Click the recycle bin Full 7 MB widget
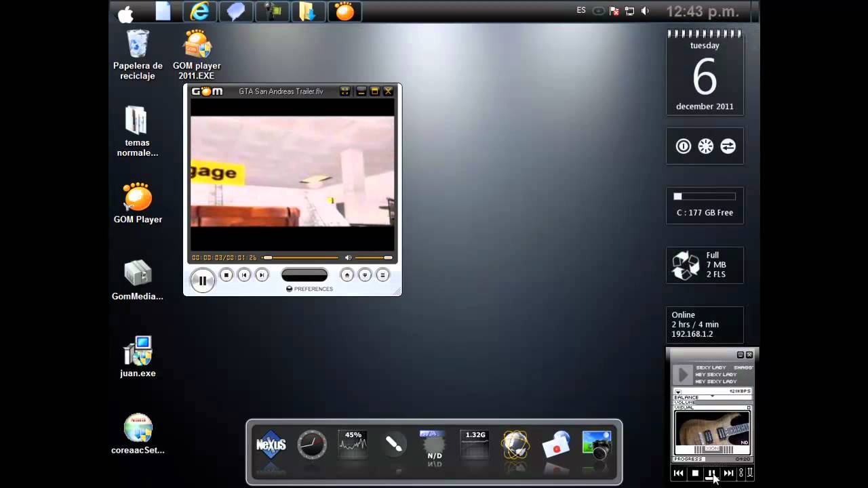Image resolution: width=868 pixels, height=488 pixels. click(705, 265)
